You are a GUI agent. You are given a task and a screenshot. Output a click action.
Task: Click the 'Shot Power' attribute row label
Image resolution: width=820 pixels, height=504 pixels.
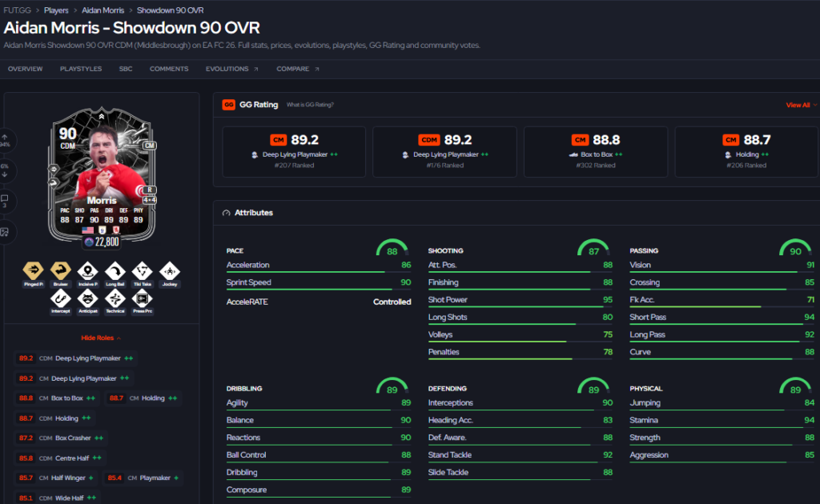point(448,300)
